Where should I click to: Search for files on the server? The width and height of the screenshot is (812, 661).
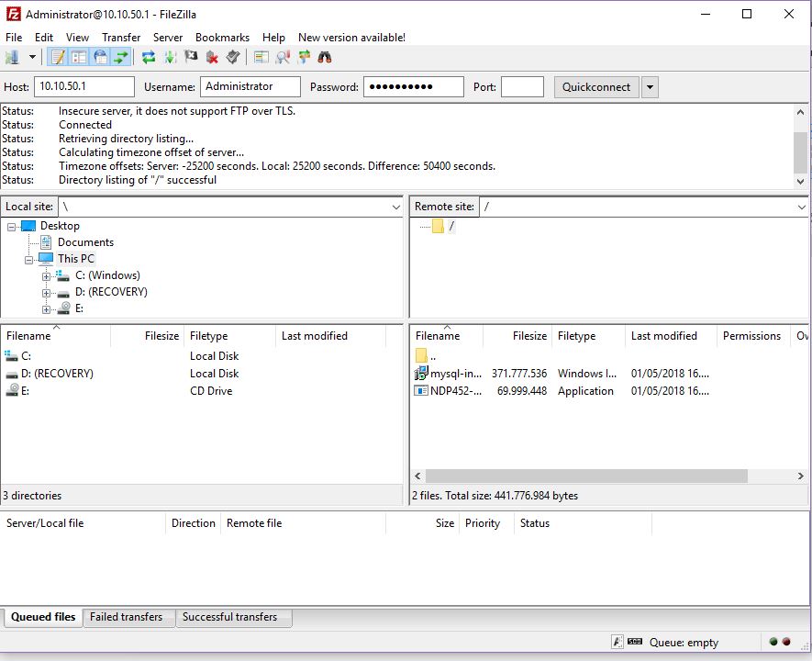325,57
